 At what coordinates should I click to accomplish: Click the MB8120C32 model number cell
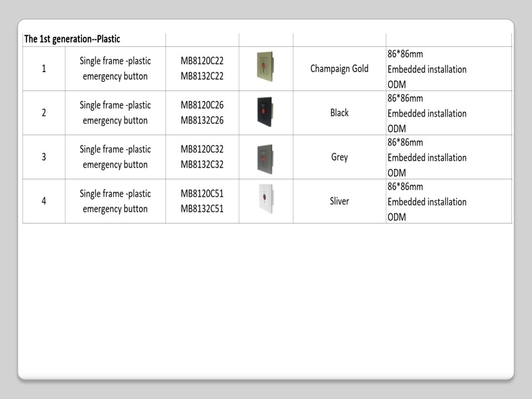(202, 149)
